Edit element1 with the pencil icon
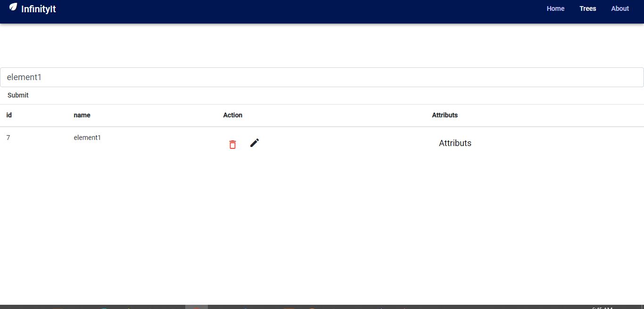The height and width of the screenshot is (309, 644). (255, 143)
